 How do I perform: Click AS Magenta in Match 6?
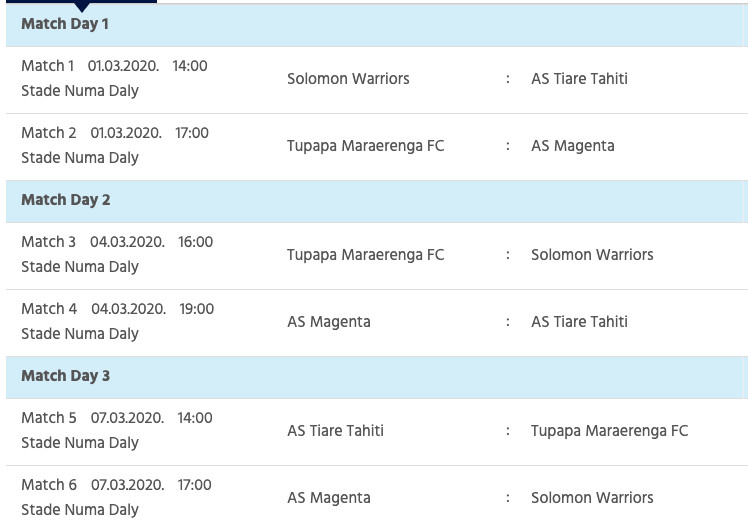328,498
